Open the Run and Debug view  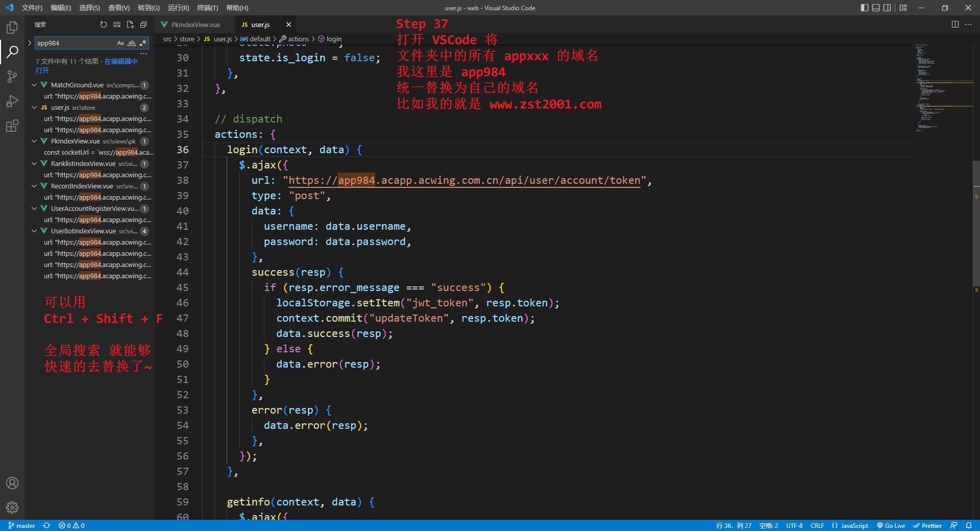12,101
